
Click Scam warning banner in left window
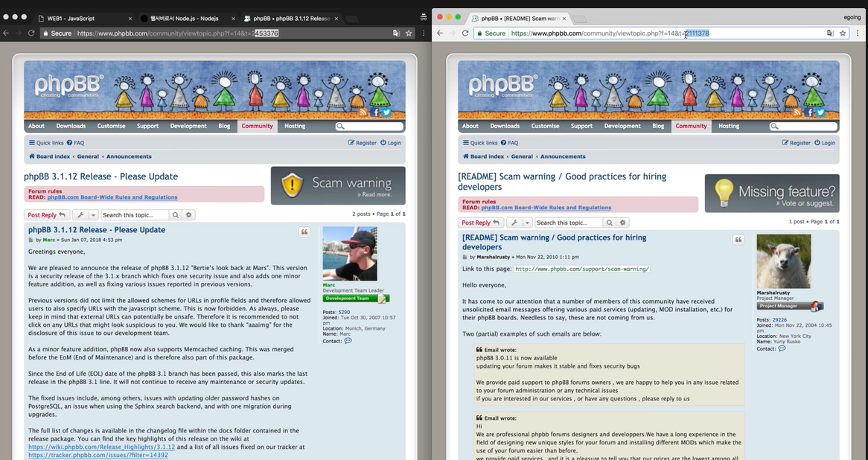point(338,185)
